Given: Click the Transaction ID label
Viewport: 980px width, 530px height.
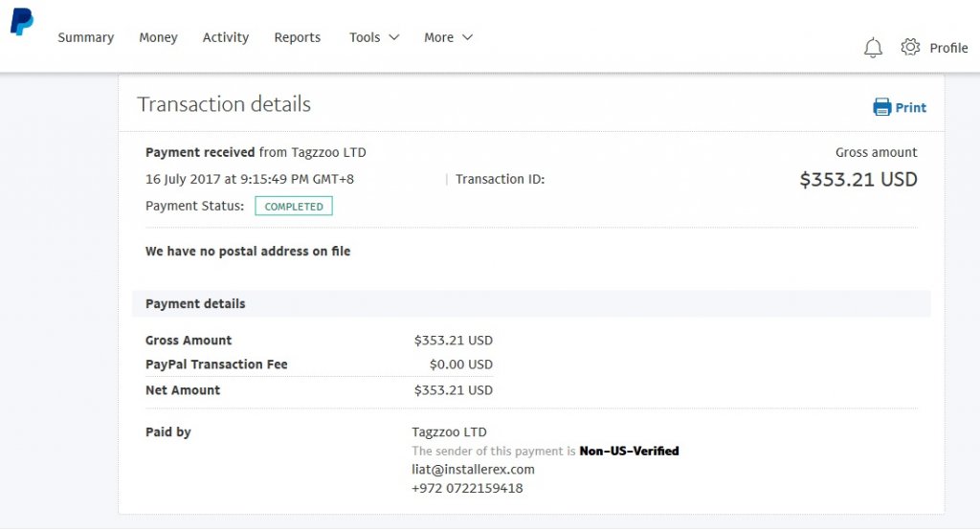Looking at the screenshot, I should coord(500,179).
